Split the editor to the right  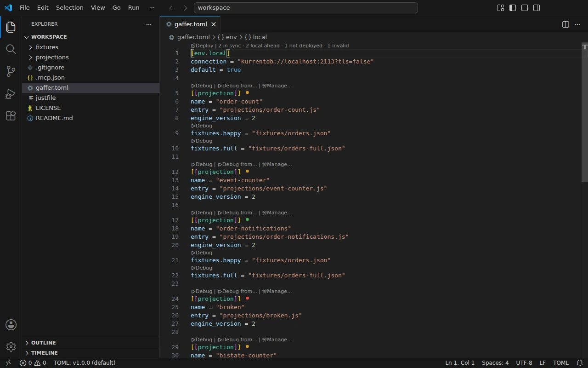click(565, 24)
